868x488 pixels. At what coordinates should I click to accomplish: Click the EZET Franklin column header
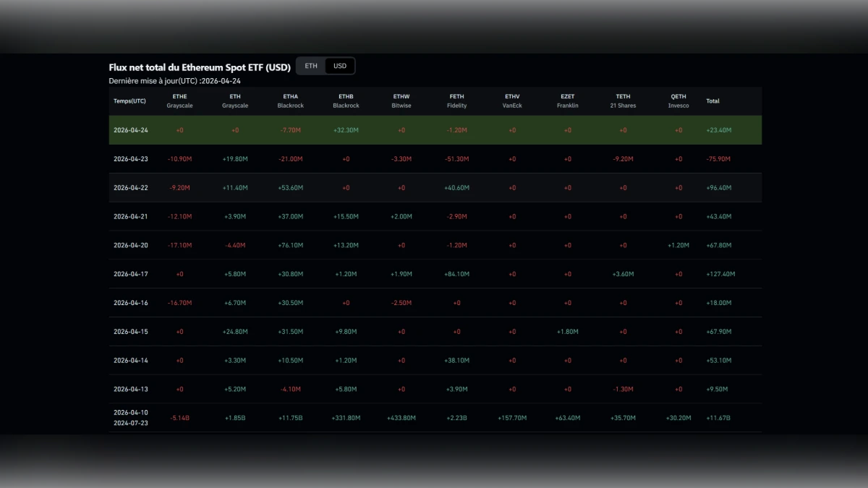tap(568, 101)
